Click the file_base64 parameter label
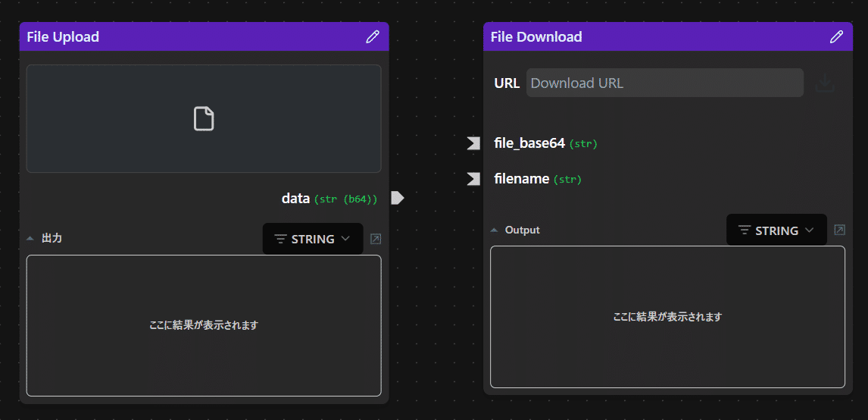Screen dimensions: 868x420 click(x=529, y=143)
